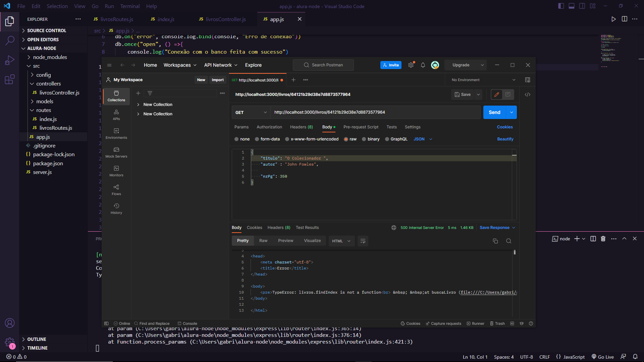Open Postman Monitors section
Viewport: 644px width, 362px height.
(x=116, y=171)
